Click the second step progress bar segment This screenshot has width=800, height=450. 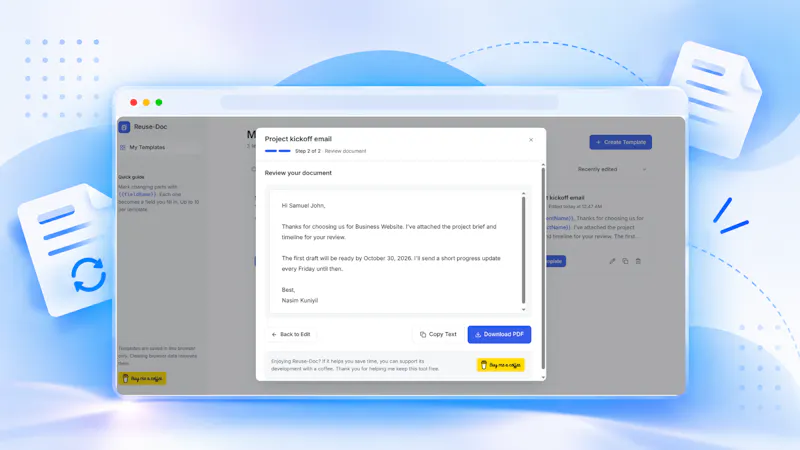(x=284, y=151)
